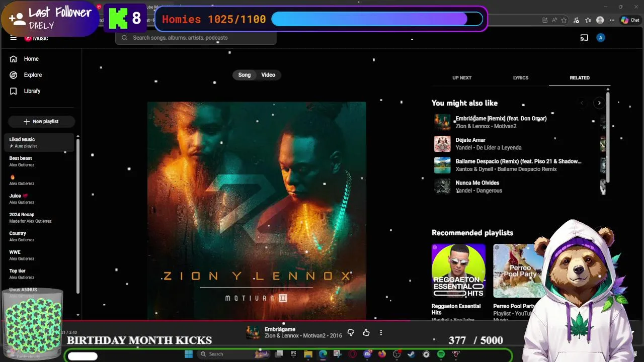Open Task View from the taskbar
644x362 pixels.
(x=279, y=354)
